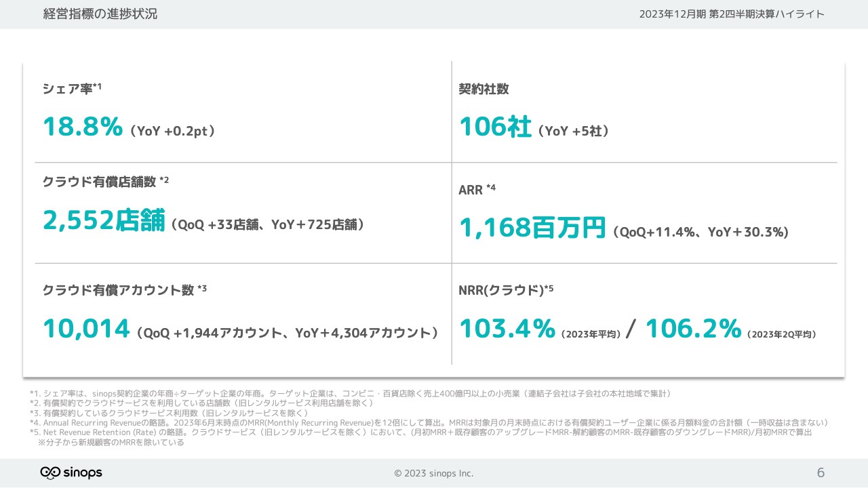Select the 1,168百万円 ARR figure
Screen dimensions: 868x488
tap(532, 227)
